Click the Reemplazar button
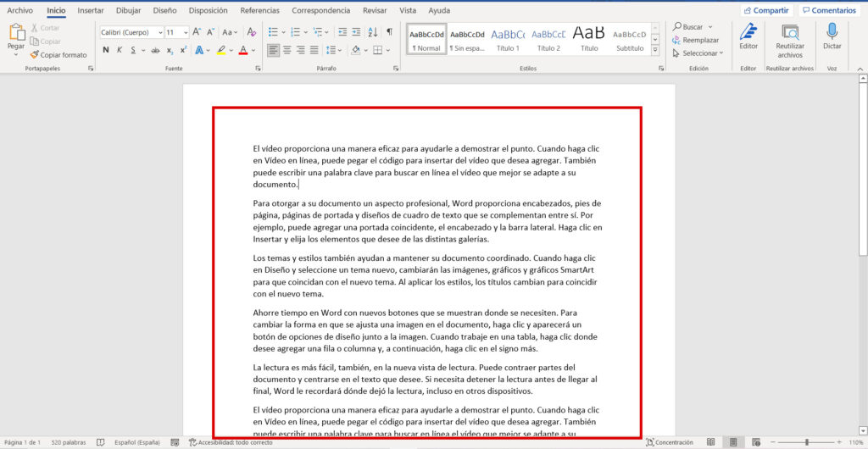The image size is (868, 449). [x=695, y=40]
